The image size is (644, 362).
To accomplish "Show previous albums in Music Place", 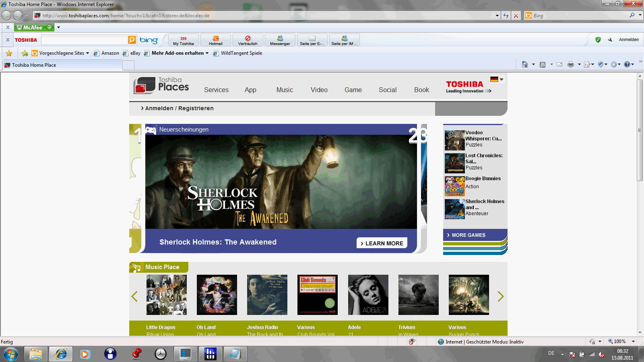I will 134,296.
